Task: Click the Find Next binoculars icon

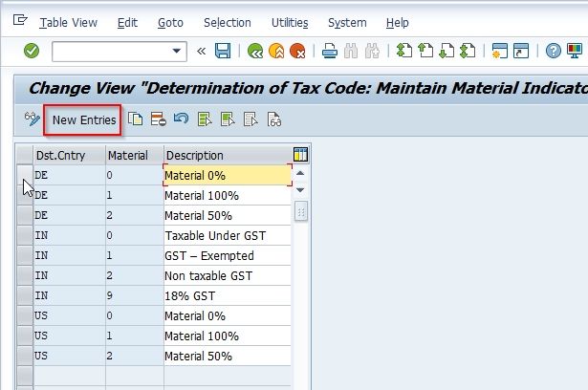Action: (x=372, y=51)
